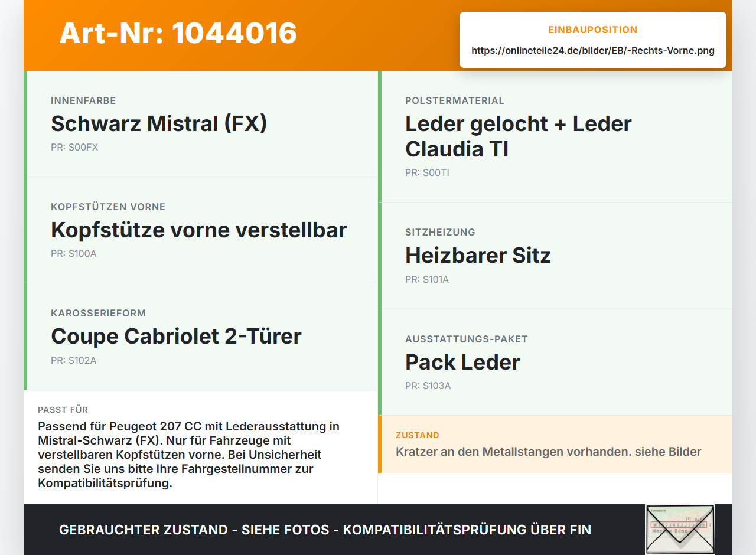
Task: Click the EINBAUPOSITION label
Action: tap(593, 30)
